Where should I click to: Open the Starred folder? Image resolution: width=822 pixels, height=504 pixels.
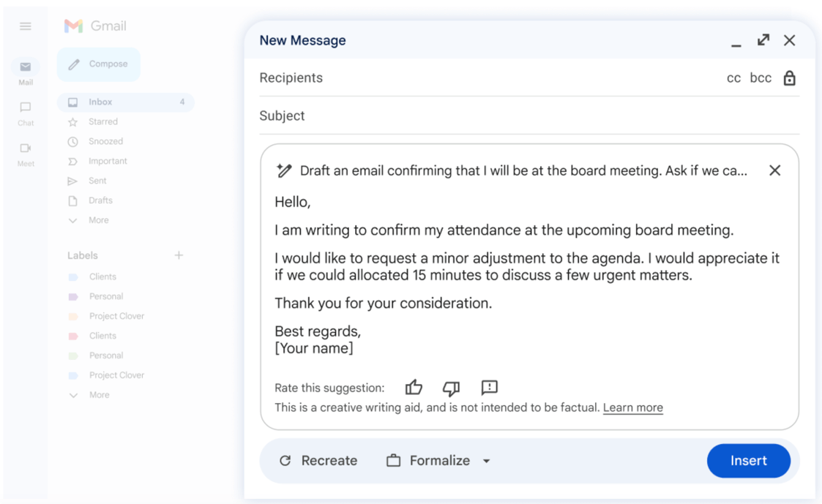(103, 121)
